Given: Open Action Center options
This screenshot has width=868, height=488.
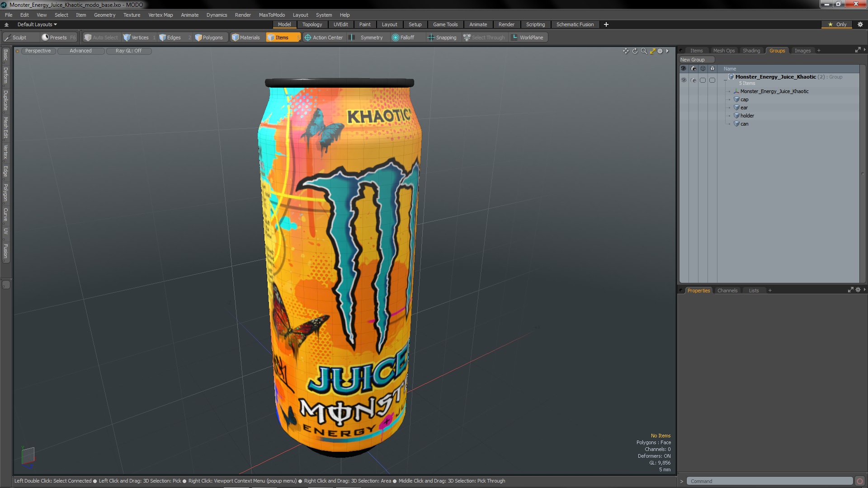Looking at the screenshot, I should 324,38.
